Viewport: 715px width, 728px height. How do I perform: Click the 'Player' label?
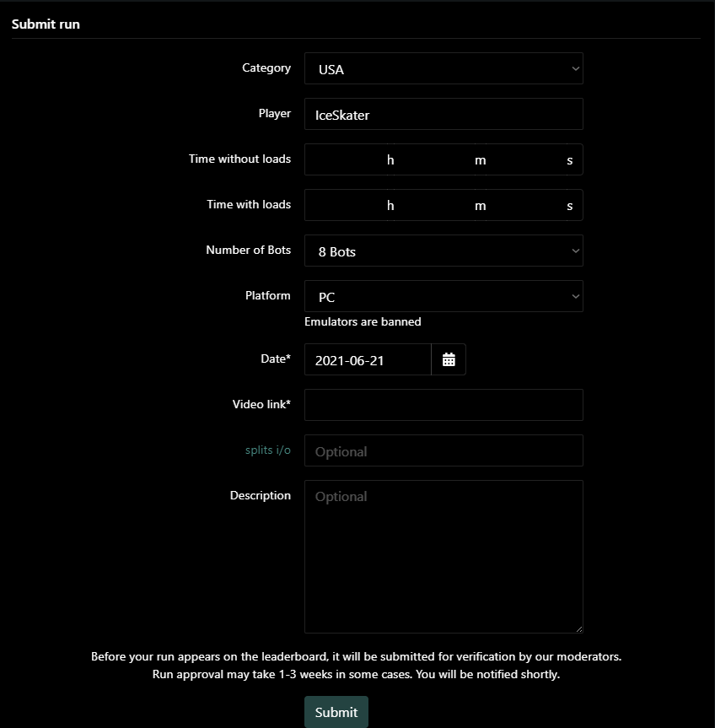(274, 113)
